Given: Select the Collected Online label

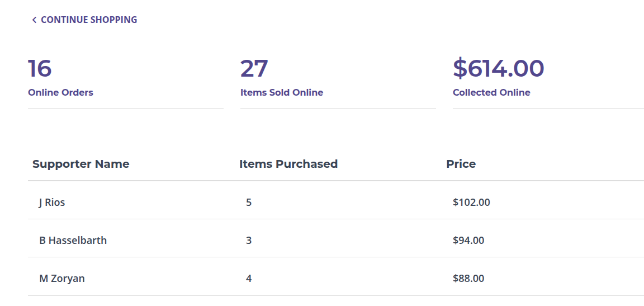Looking at the screenshot, I should tap(491, 92).
